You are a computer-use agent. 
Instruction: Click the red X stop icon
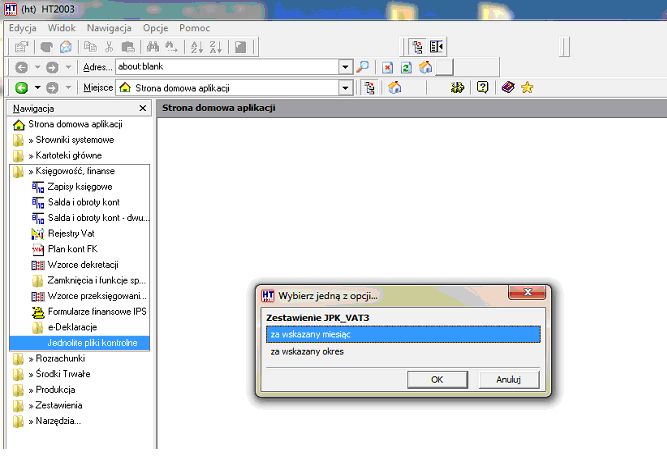tap(387, 67)
